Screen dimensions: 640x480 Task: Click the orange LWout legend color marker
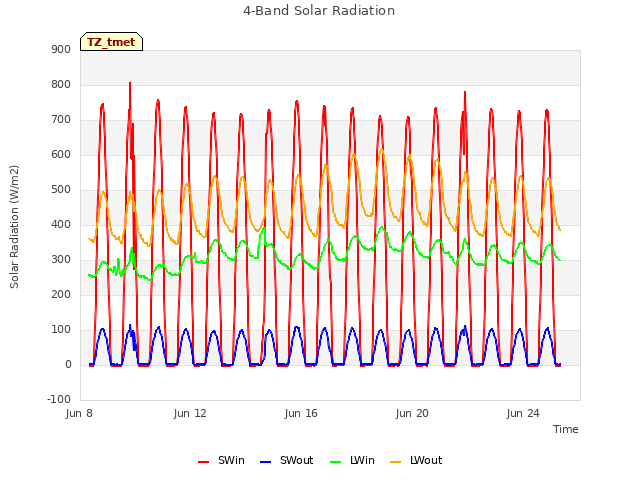pyautogui.click(x=396, y=462)
